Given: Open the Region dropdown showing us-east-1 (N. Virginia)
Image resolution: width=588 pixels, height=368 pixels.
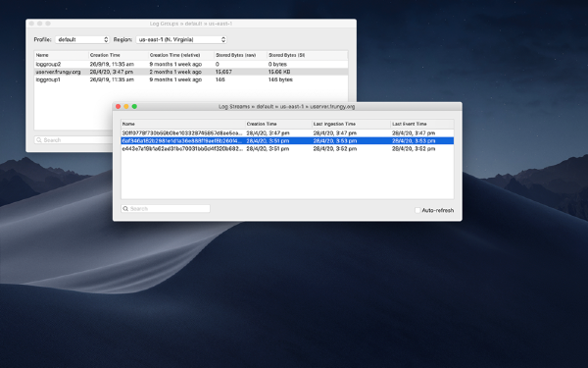Looking at the screenshot, I should pos(181,39).
